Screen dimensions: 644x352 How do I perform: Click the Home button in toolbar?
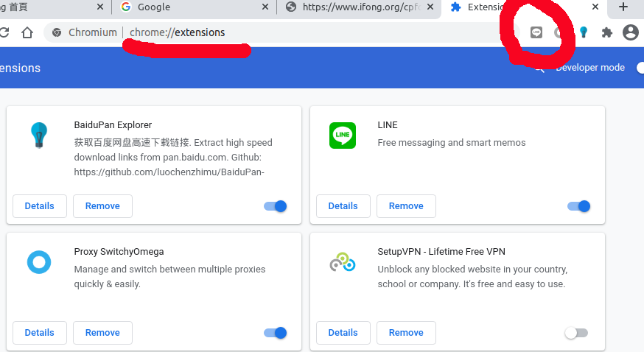click(27, 32)
